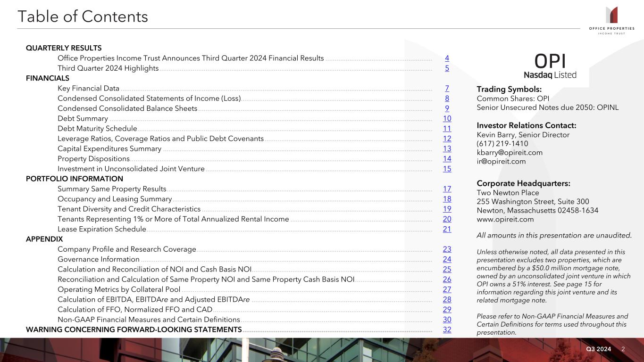644x362 pixels.
Task: Open Calculation of FFO page 29 link
Action: (x=447, y=310)
